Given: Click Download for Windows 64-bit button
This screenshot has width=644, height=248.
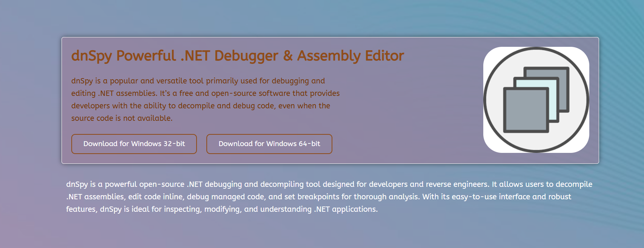Looking at the screenshot, I should (x=269, y=144).
